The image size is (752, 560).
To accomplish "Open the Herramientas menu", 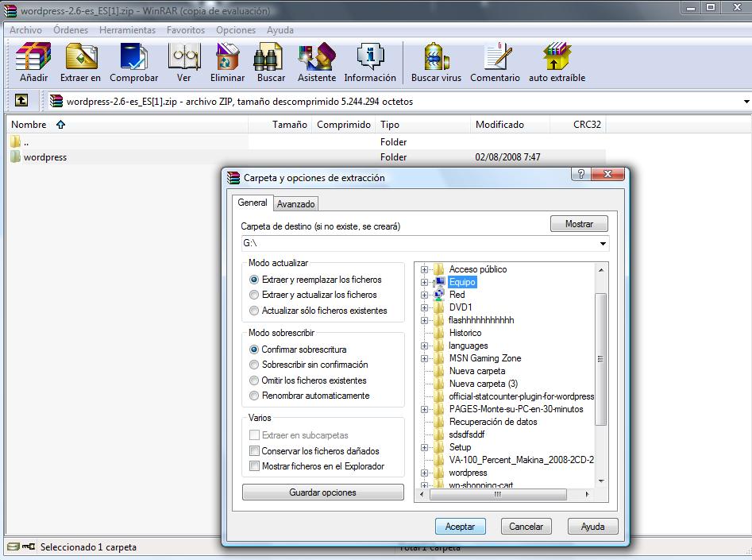I will (x=127, y=29).
